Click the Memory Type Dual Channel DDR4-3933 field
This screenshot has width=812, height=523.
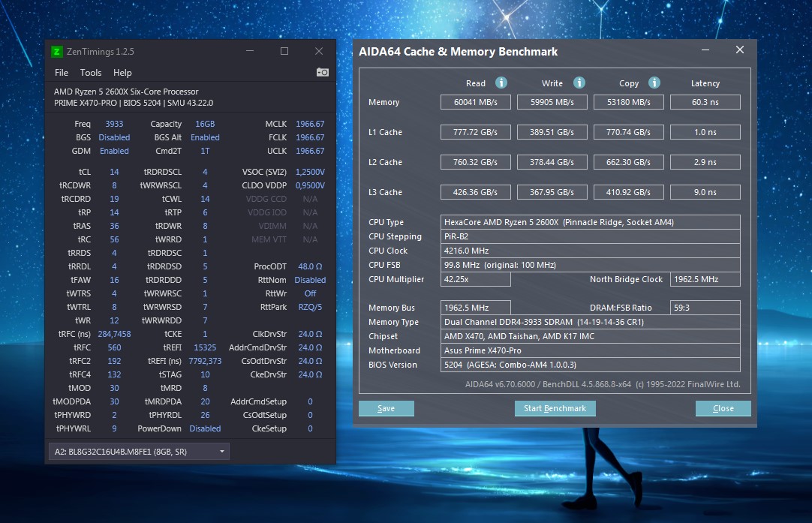pos(591,322)
